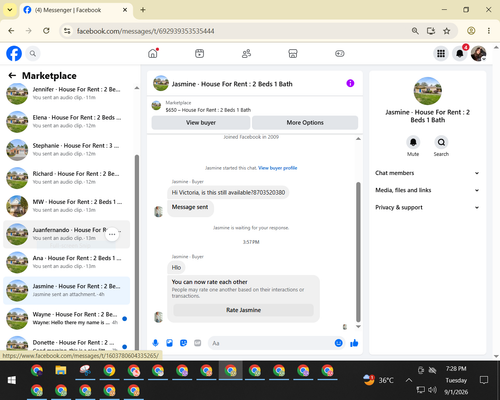The image size is (500, 400).
Task: Show hidden system tray icons chevron
Action: coord(409,380)
